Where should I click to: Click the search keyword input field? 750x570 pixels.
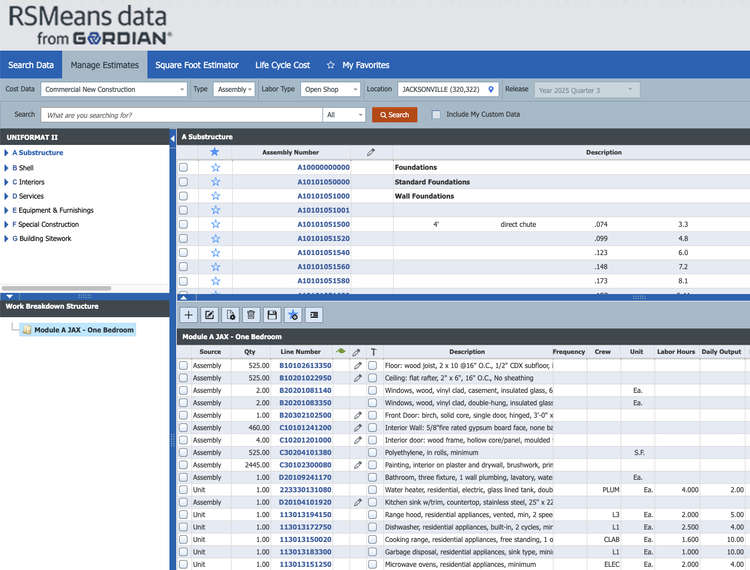pos(180,115)
